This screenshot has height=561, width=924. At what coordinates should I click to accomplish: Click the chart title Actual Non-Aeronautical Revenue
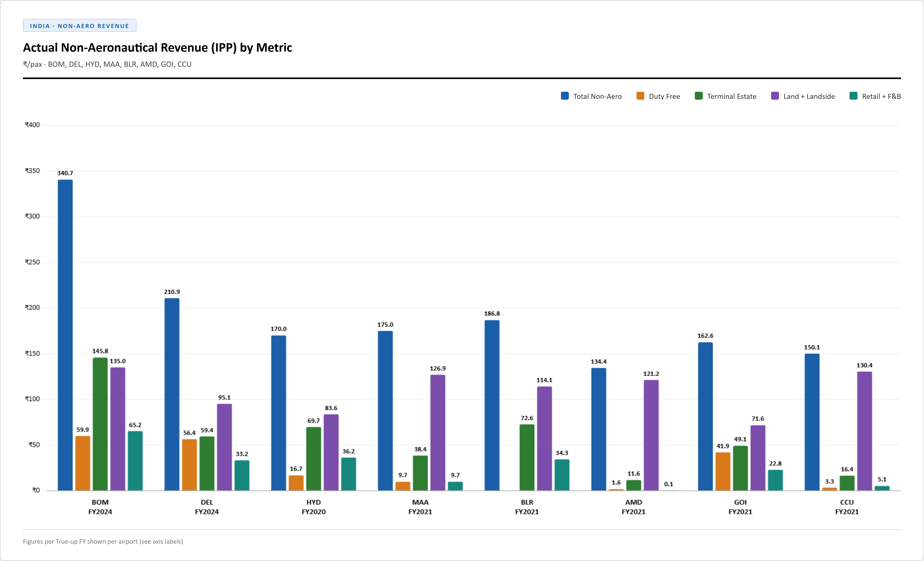click(x=158, y=48)
